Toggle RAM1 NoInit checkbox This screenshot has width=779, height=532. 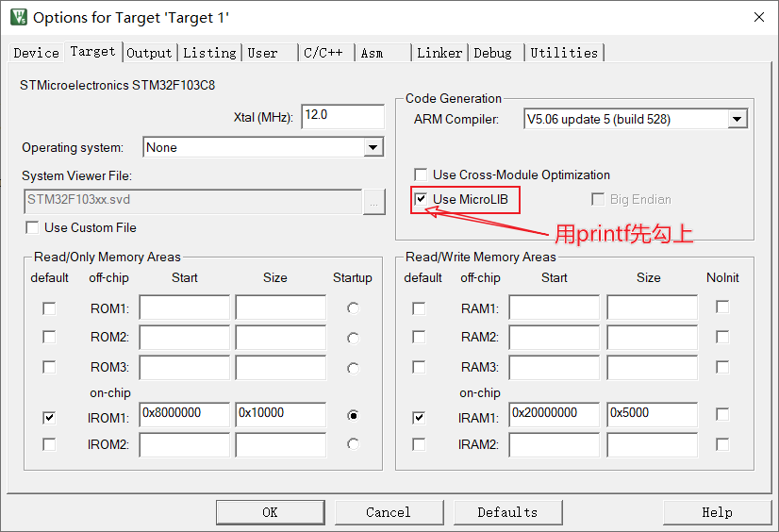(722, 307)
